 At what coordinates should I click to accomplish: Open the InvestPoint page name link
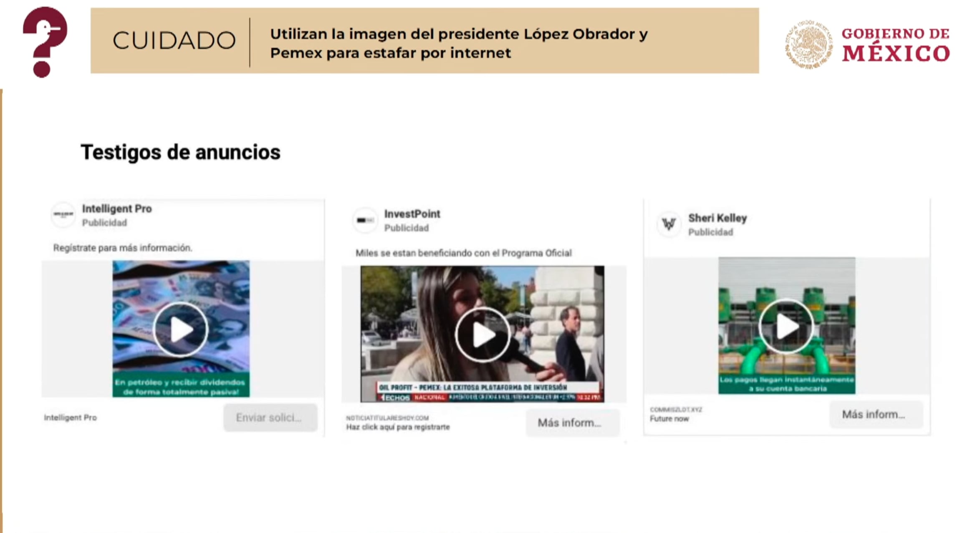click(x=412, y=214)
